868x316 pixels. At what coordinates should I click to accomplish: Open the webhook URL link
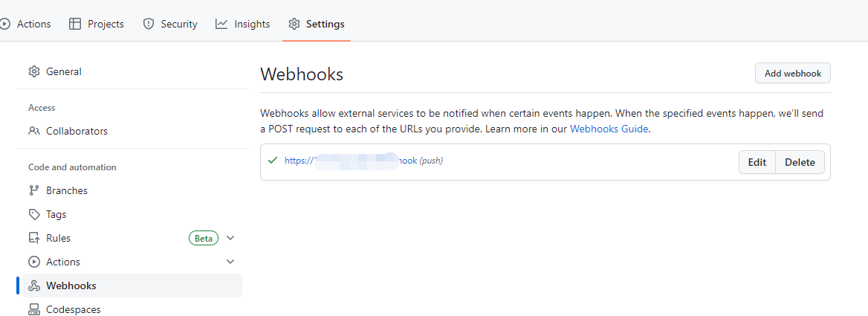[x=351, y=161]
